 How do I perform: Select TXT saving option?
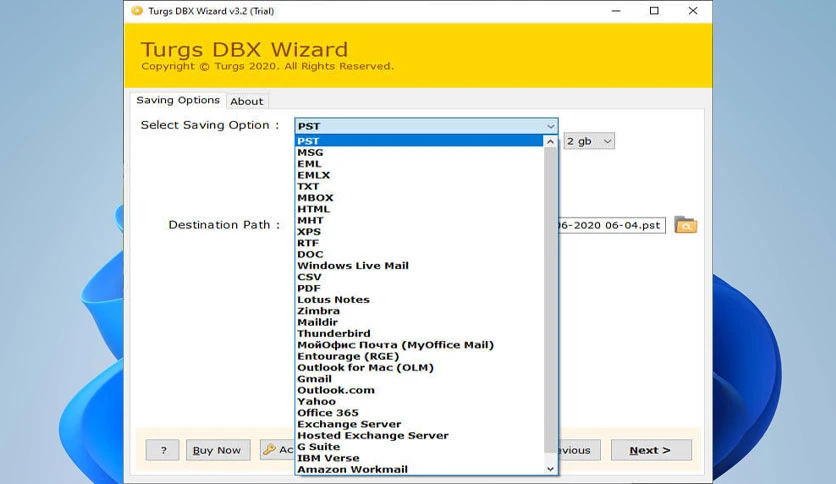coord(420,186)
